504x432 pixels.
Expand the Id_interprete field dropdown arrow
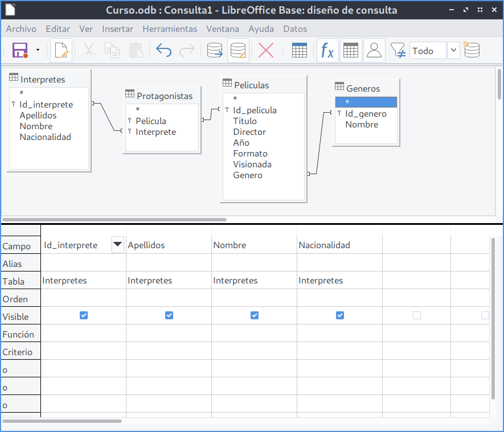[x=118, y=245]
